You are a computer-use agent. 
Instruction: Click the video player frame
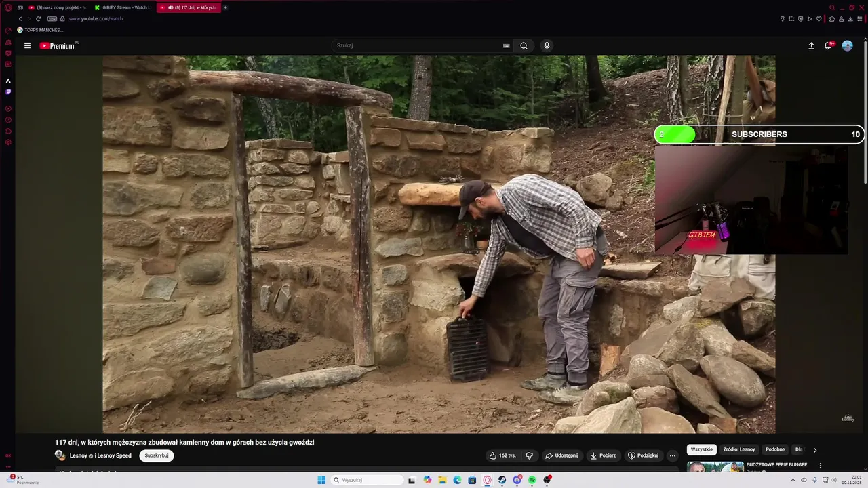[x=439, y=244]
